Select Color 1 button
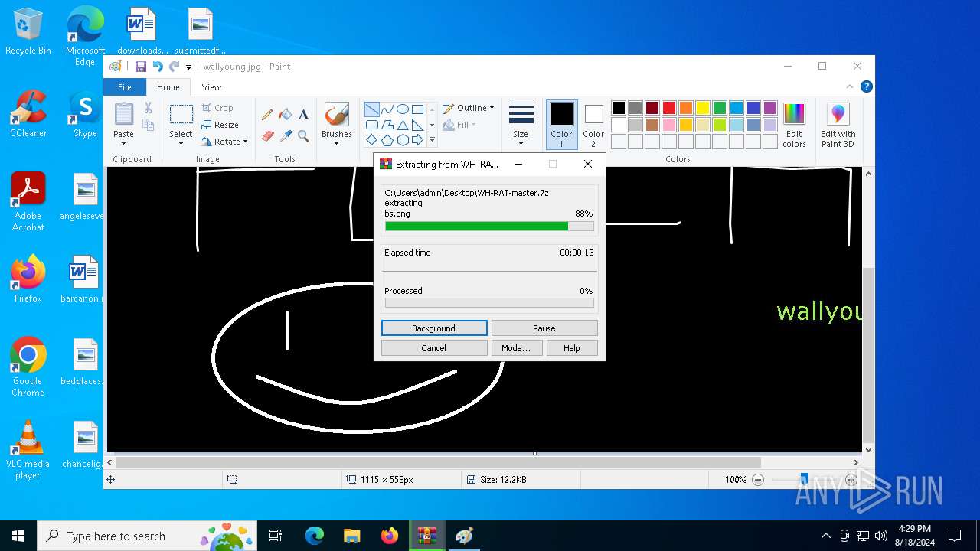The image size is (980, 551). tap(561, 125)
